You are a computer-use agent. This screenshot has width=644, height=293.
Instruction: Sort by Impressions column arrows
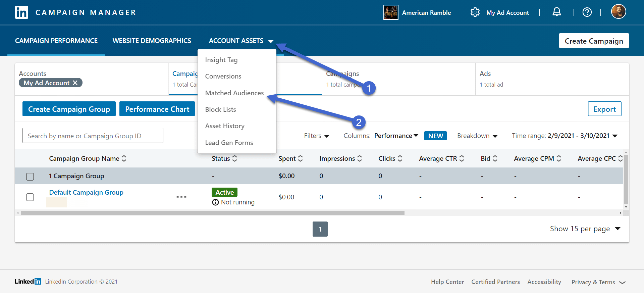(x=360, y=158)
